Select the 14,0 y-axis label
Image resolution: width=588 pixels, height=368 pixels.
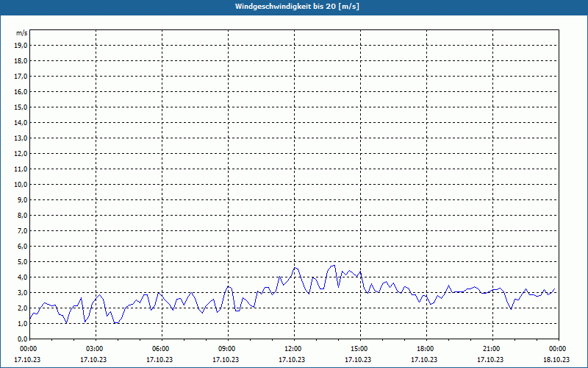pyautogui.click(x=21, y=122)
